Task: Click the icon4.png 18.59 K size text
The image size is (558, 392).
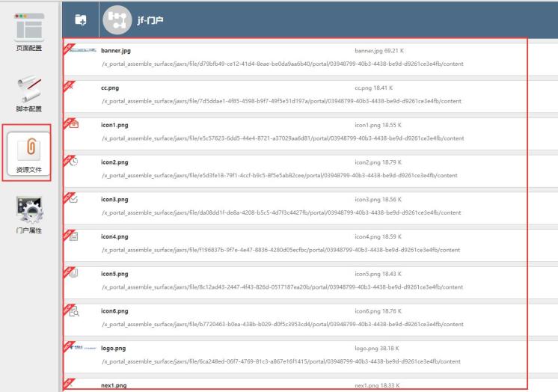Action: click(378, 236)
